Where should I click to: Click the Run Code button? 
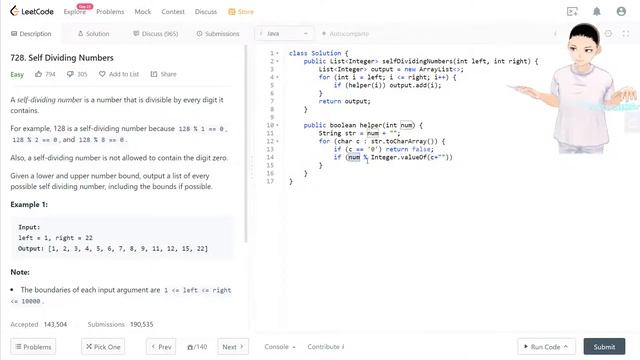coord(547,347)
